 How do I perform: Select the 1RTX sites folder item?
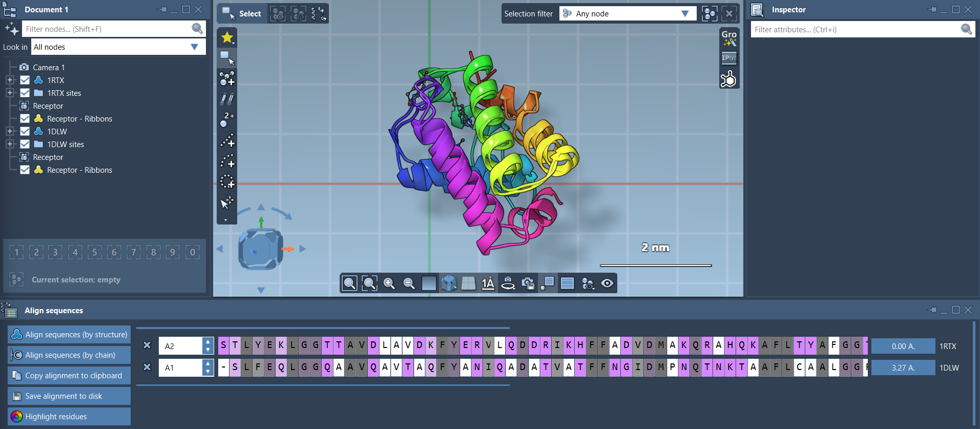(64, 93)
